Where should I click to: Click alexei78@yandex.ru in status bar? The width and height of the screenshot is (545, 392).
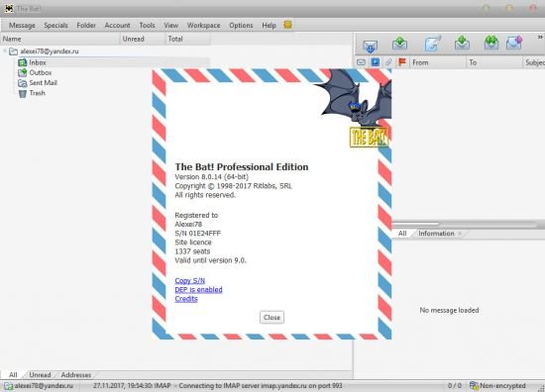click(44, 386)
